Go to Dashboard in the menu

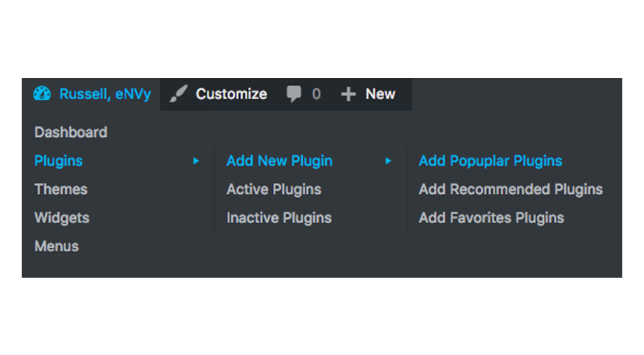tap(71, 132)
